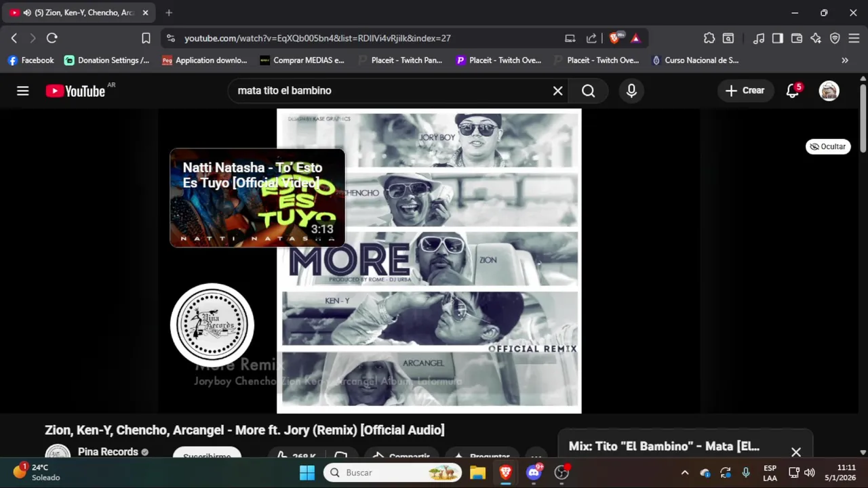
Task: Go back with the browser back arrow
Action: pyautogui.click(x=14, y=39)
